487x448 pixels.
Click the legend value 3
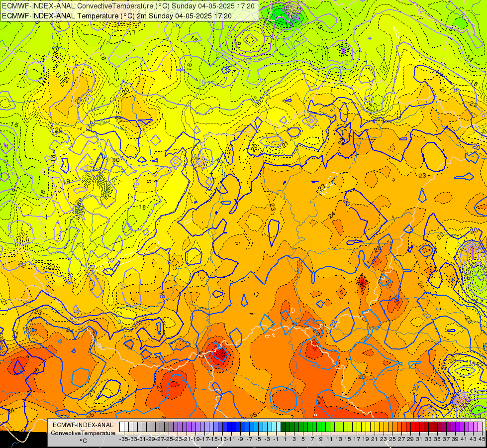tap(294, 439)
